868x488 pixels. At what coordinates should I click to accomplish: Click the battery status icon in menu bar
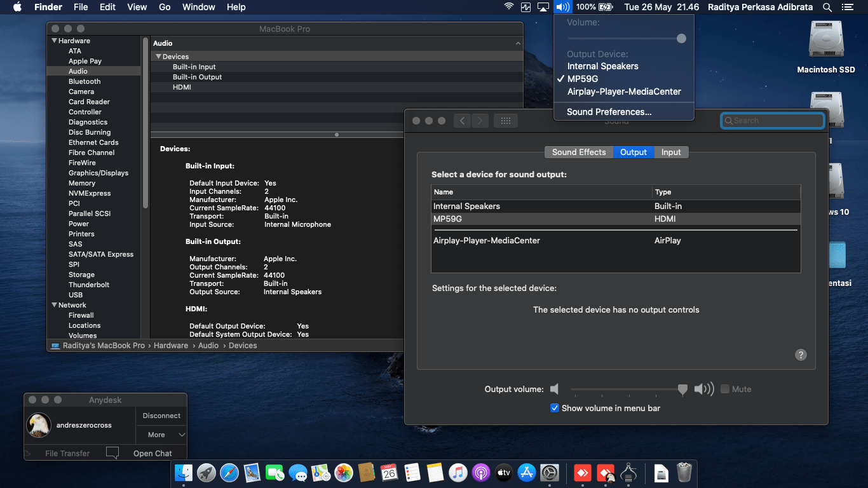[606, 7]
